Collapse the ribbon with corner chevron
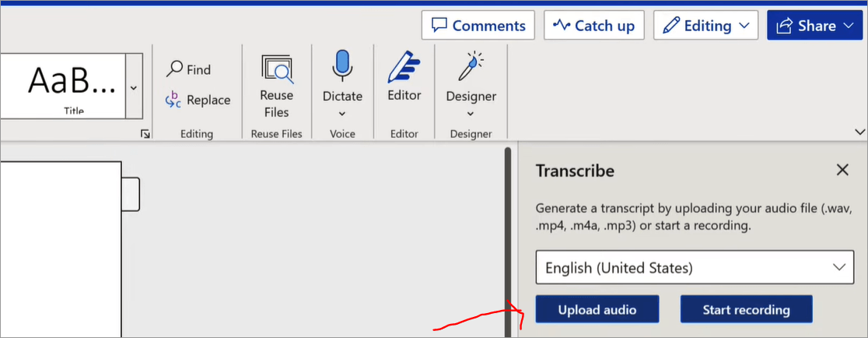 [x=859, y=132]
